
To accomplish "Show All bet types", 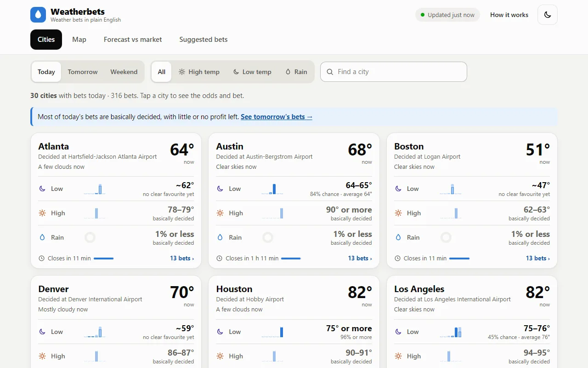I will pyautogui.click(x=162, y=72).
